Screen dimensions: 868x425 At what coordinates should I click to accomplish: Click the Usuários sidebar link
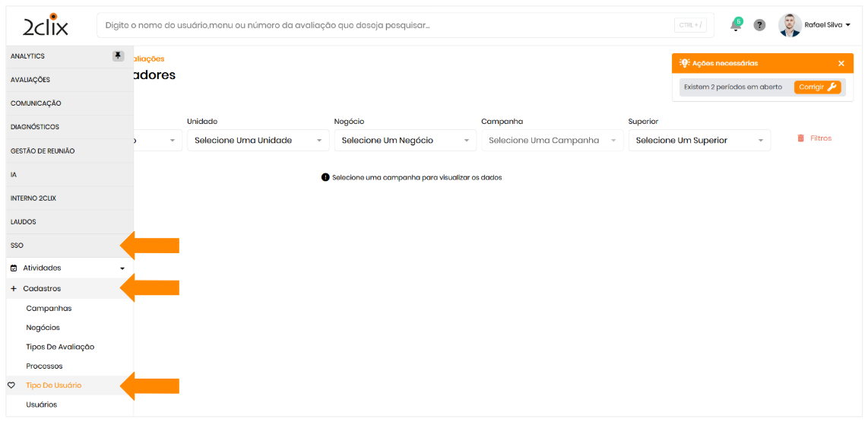click(x=41, y=404)
